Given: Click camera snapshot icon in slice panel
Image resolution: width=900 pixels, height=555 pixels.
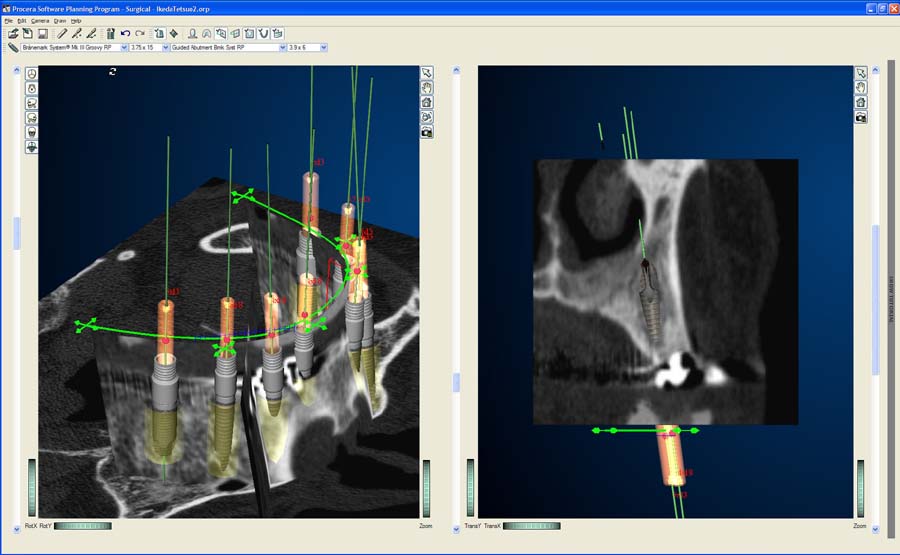Looking at the screenshot, I should coord(861,117).
